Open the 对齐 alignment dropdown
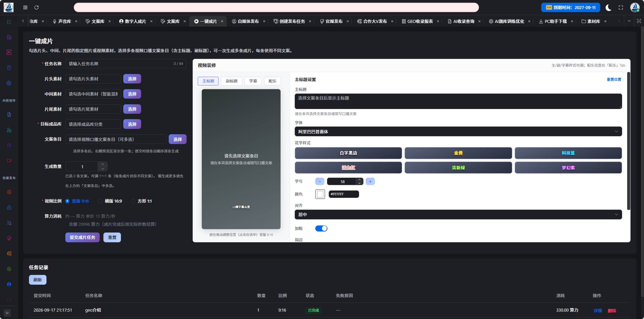Screen dimensions: 644x319 coord(458,215)
